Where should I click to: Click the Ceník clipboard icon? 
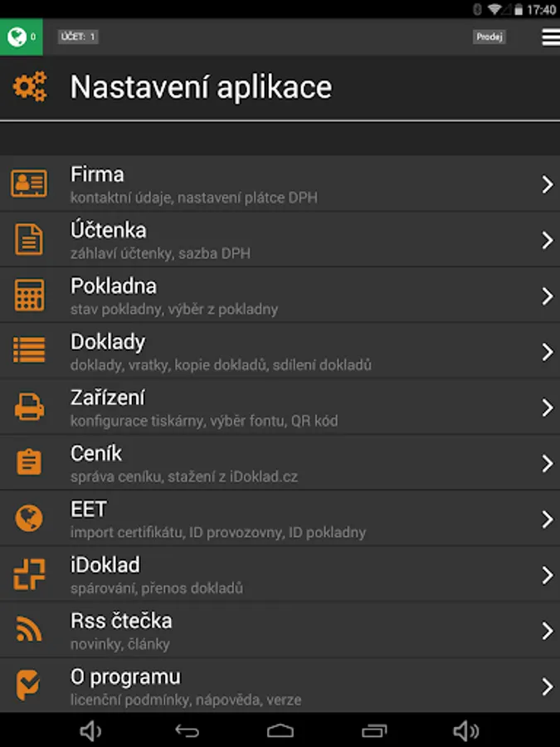29,463
